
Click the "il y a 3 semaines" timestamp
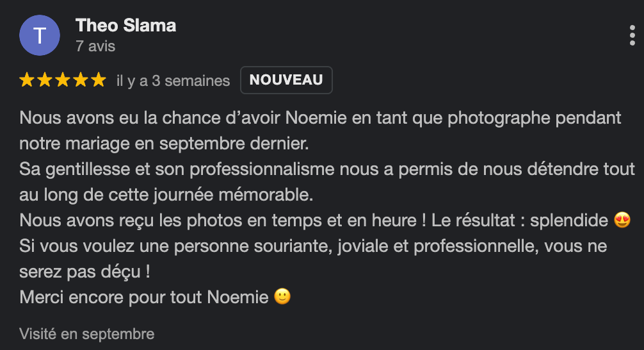coord(173,81)
